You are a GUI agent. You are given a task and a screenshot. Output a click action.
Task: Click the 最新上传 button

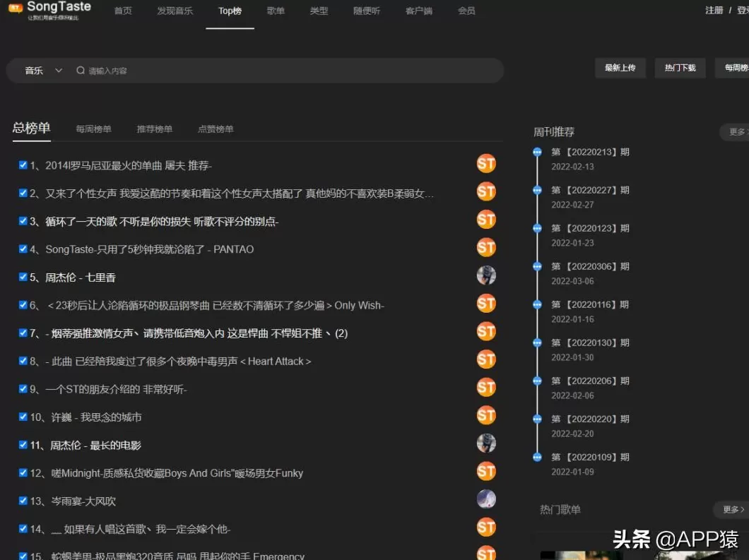point(620,68)
